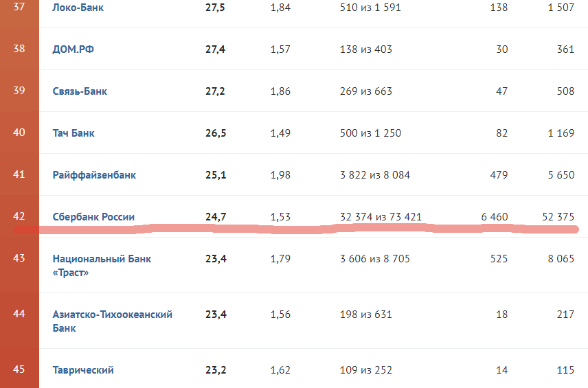The height and width of the screenshot is (388, 588).
Task: Click the '269 из 663' cell
Action: (366, 91)
